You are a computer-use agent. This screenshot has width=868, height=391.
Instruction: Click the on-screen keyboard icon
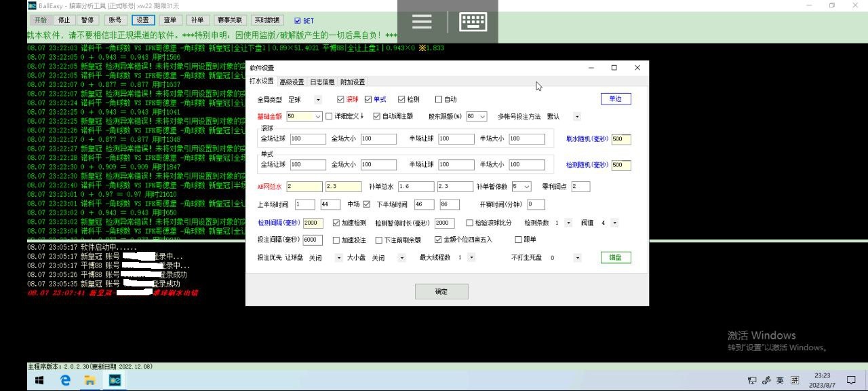473,22
